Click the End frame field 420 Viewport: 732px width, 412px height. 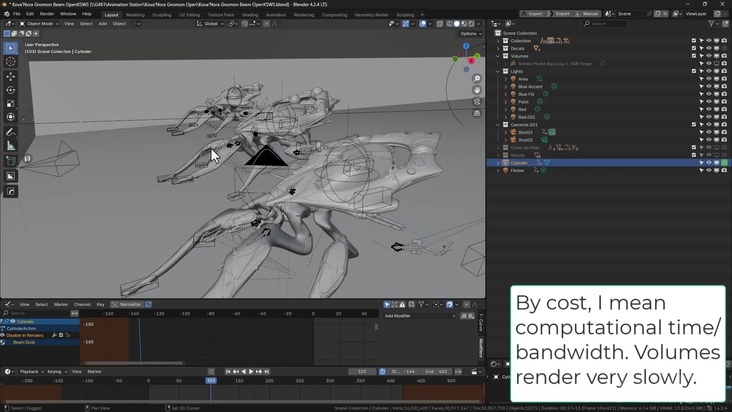pyautogui.click(x=436, y=371)
